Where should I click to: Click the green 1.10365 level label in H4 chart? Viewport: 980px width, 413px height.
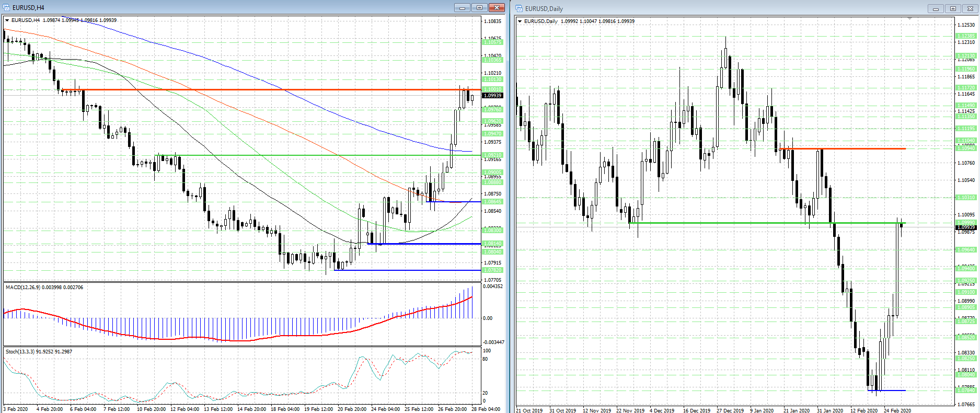(492, 60)
